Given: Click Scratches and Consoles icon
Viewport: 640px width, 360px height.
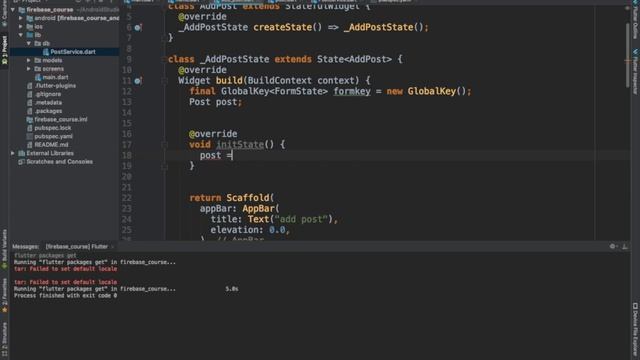Looking at the screenshot, I should click(x=22, y=162).
